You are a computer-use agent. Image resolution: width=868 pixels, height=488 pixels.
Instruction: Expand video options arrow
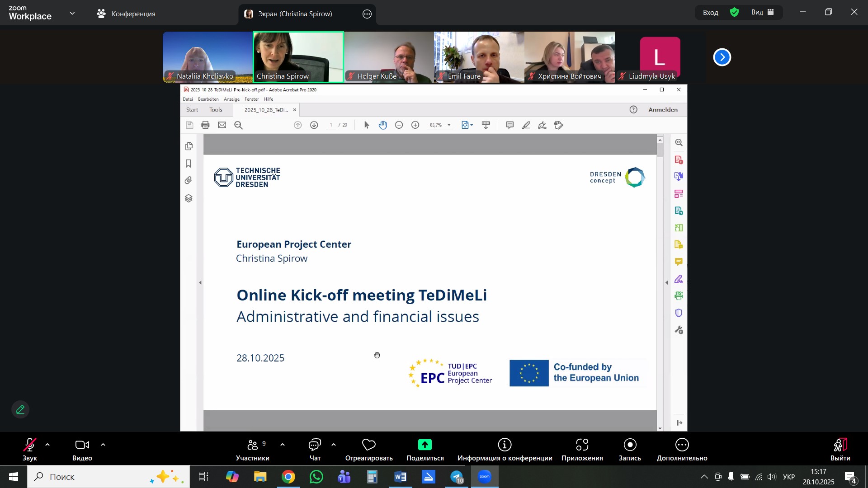coord(103,445)
